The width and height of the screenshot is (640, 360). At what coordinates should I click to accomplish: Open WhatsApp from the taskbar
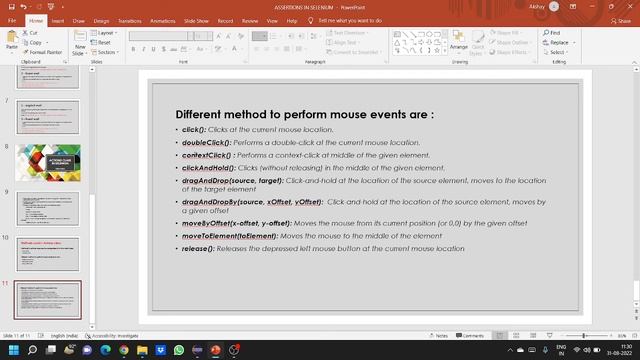[179, 350]
